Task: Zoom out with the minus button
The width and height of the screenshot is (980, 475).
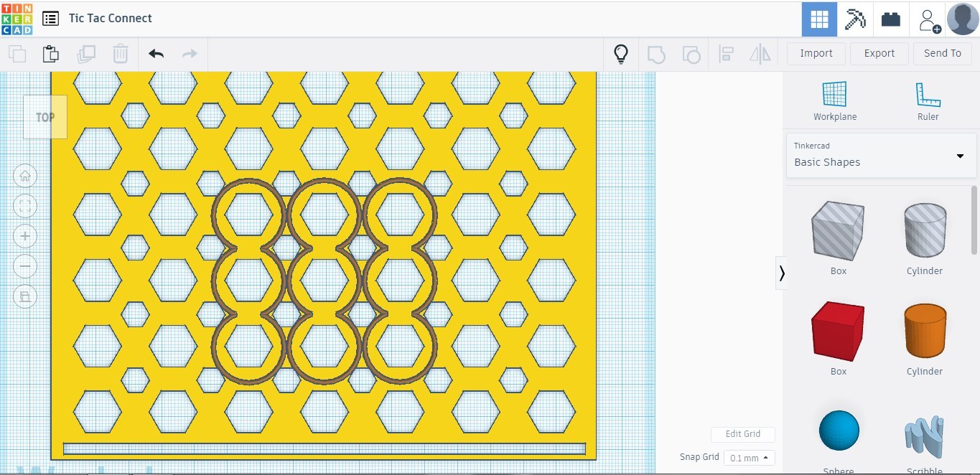Action: pos(25,266)
